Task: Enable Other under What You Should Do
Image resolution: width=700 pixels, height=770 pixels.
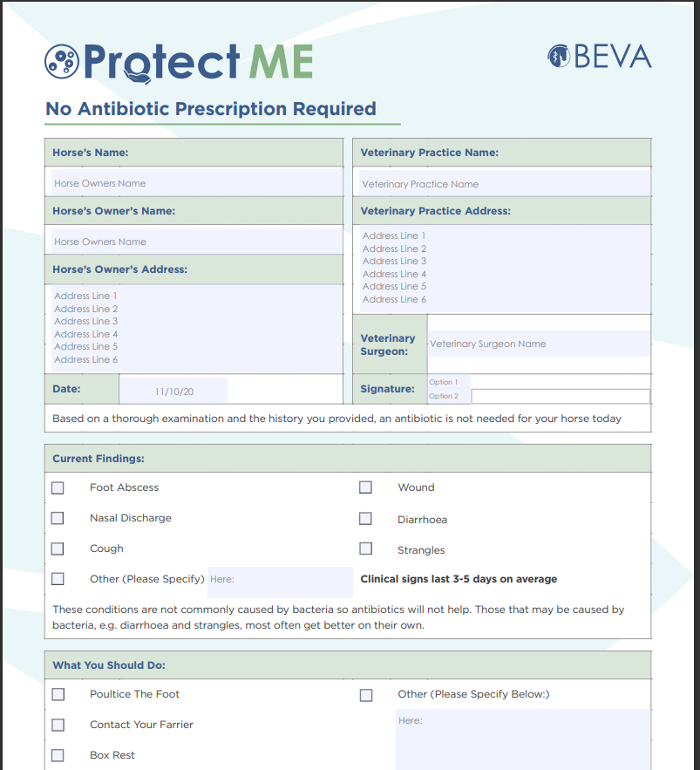Action: (366, 695)
